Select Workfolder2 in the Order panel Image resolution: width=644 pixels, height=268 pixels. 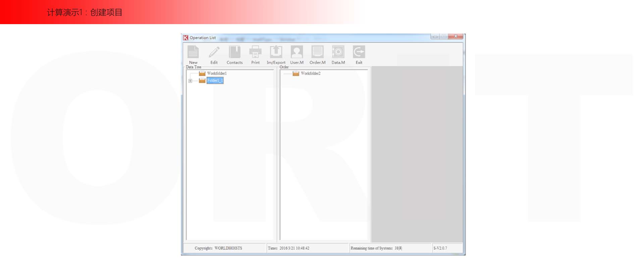310,73
